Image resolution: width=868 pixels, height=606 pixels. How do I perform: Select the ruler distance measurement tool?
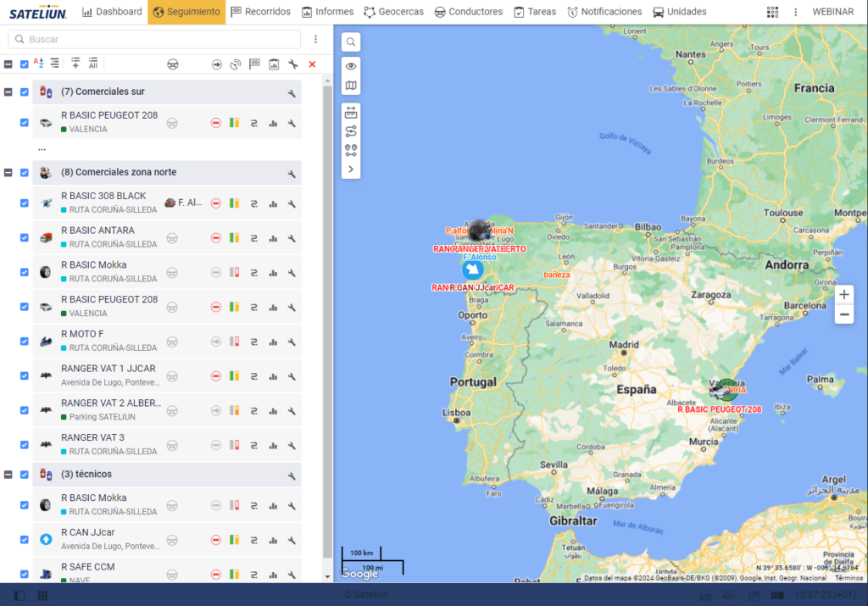click(351, 113)
